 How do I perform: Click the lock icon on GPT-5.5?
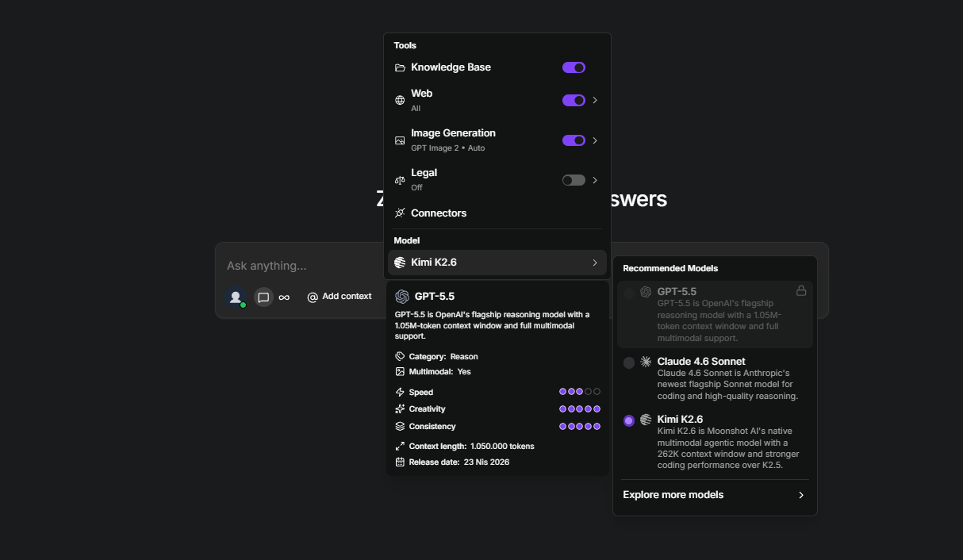[x=801, y=291]
